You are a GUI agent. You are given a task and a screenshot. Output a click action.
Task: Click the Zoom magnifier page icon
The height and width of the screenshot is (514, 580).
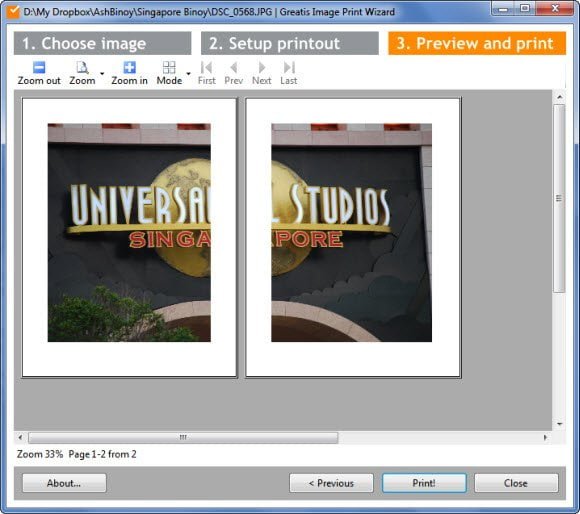(x=82, y=67)
